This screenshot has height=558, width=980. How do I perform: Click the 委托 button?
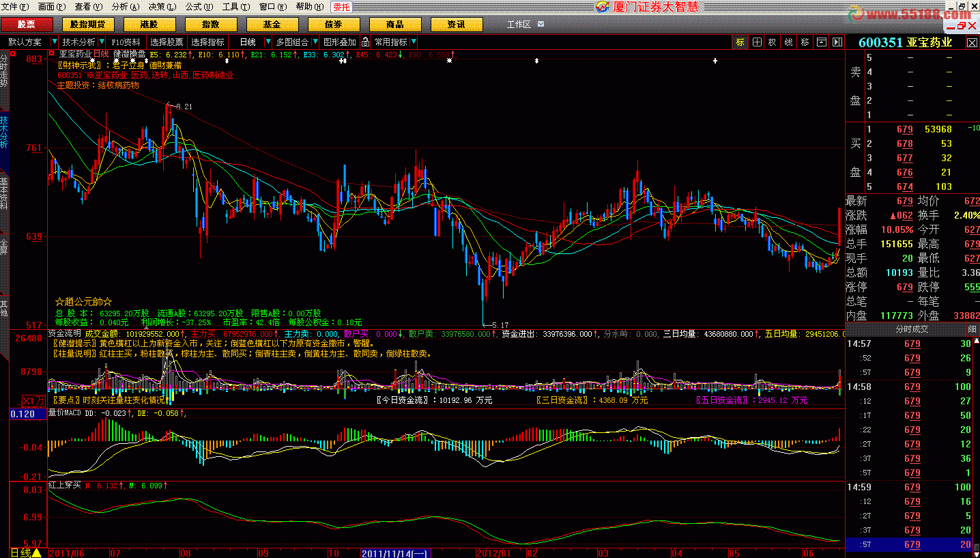[341, 7]
